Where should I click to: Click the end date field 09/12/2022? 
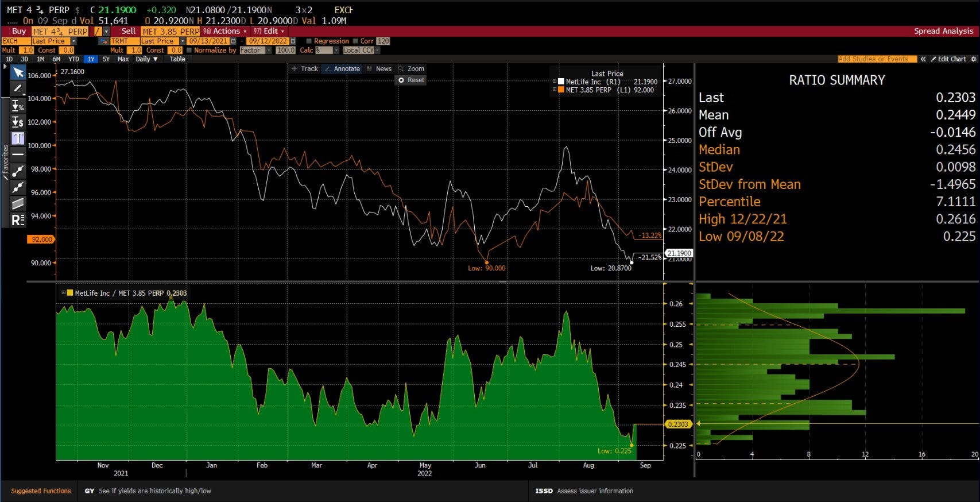click(x=268, y=41)
